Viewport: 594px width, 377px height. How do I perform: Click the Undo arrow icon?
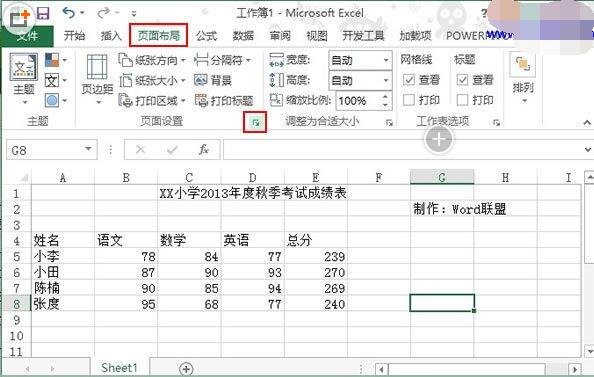pyautogui.click(x=69, y=13)
